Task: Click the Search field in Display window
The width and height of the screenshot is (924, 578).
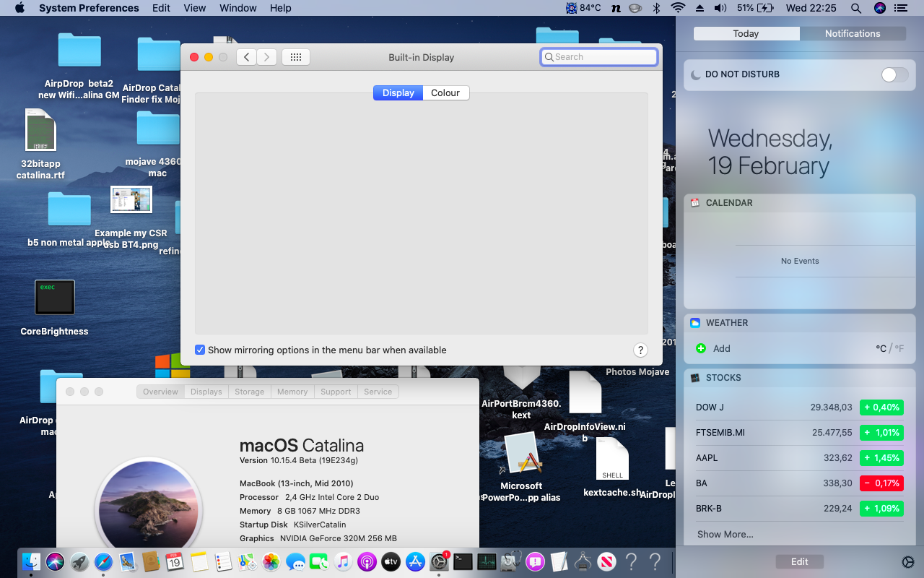Action: (x=599, y=57)
